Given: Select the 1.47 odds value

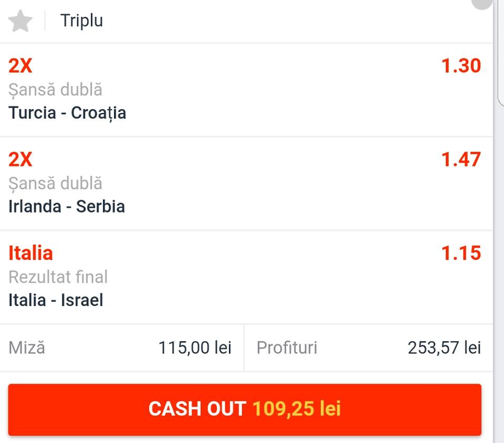Looking at the screenshot, I should coord(461,160).
